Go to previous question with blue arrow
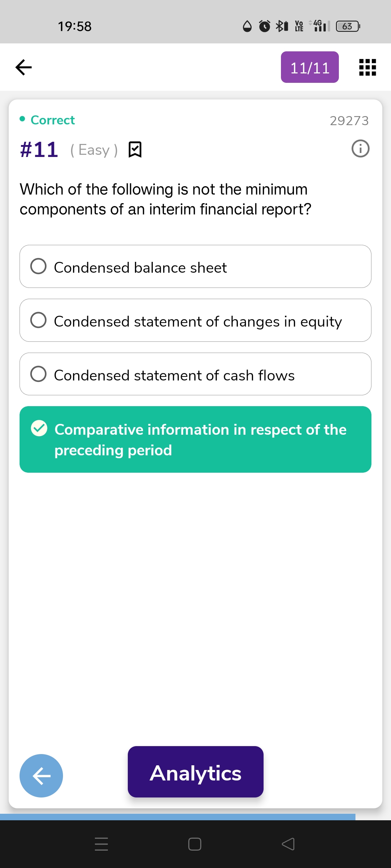Viewport: 391px width, 868px height. 41,775
